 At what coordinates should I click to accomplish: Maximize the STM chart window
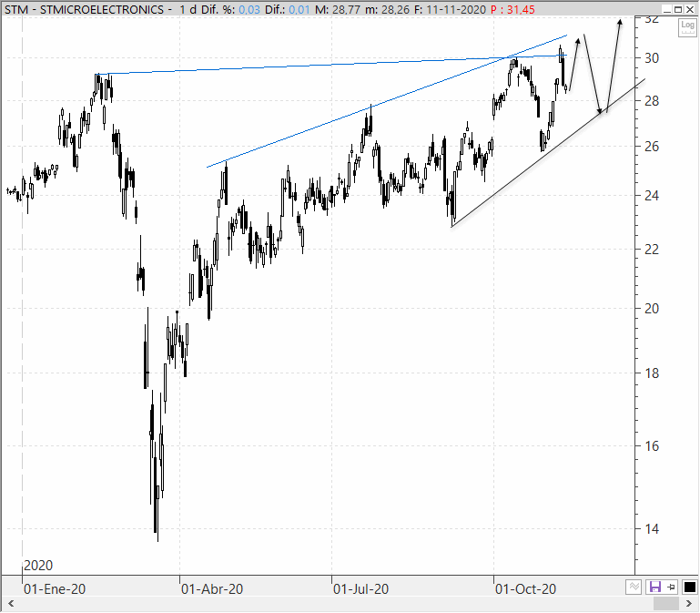[678, 9]
